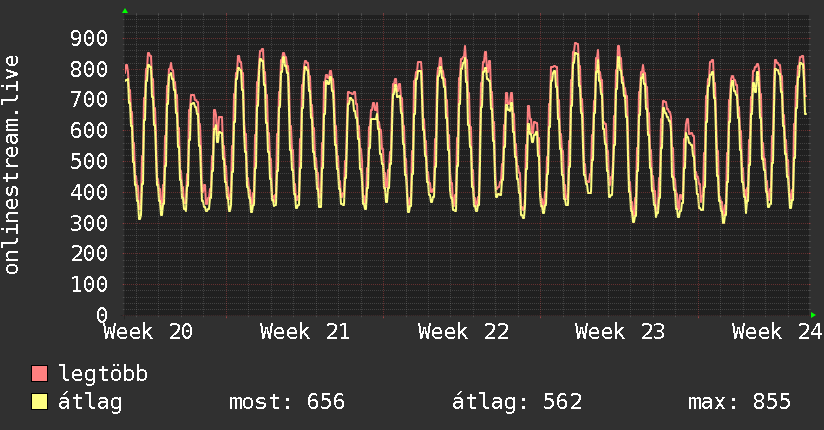824x430 pixels.
Task: Click the Week 23 x-axis label
Action: (620, 332)
